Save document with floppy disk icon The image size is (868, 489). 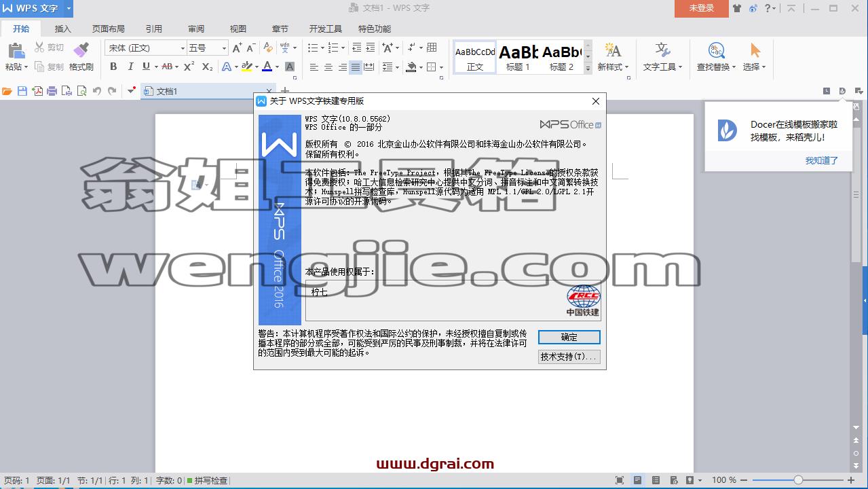point(22,91)
